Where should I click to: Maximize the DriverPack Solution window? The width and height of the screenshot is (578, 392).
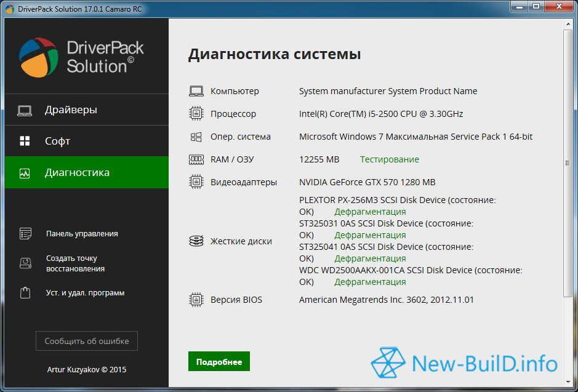coord(536,6)
